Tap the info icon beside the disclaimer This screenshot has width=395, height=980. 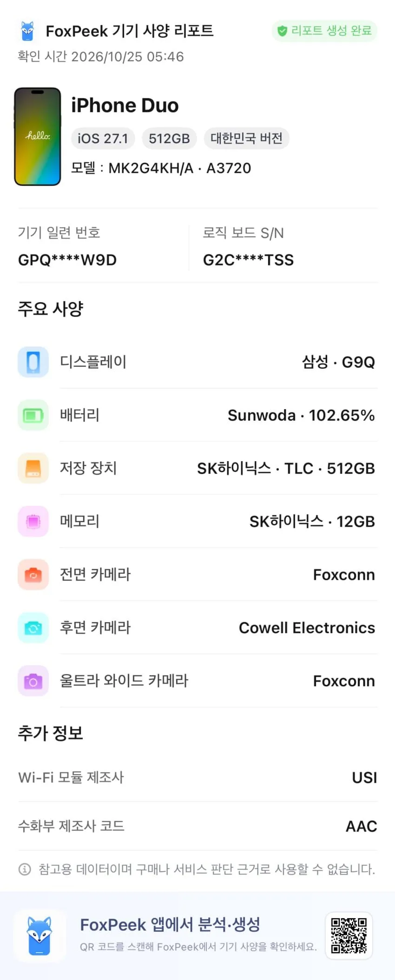(x=25, y=869)
